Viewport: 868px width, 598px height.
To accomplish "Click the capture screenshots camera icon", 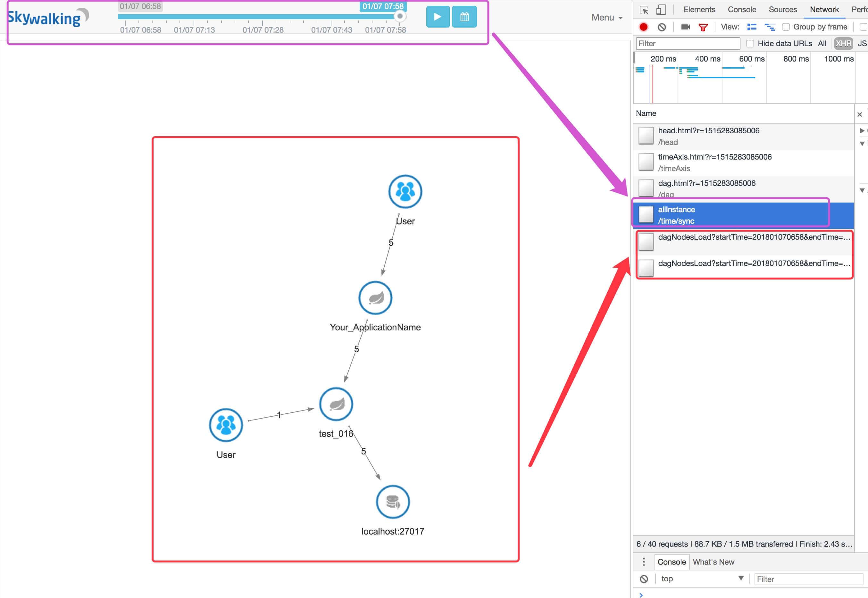I will coord(685,27).
